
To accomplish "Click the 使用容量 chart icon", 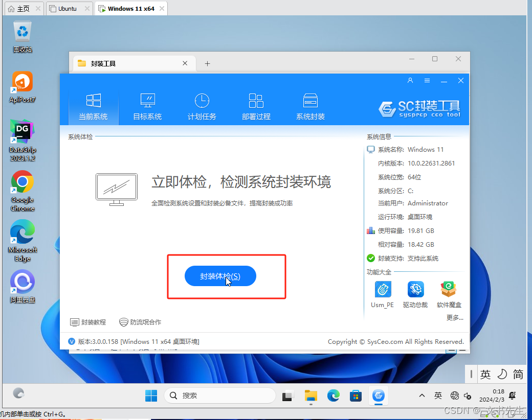I will (371, 231).
